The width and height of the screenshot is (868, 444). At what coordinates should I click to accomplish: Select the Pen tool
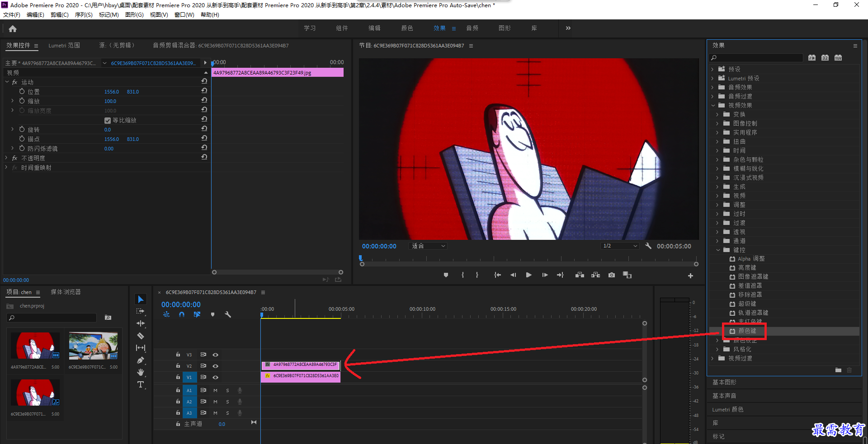(x=141, y=360)
